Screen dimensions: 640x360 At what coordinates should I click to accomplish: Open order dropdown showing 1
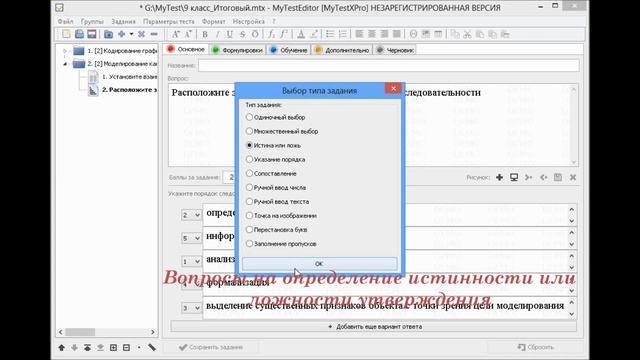[191, 261]
